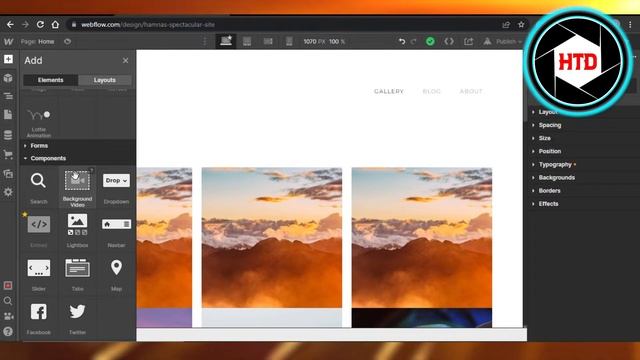Screen dimensions: 640x360
Task: Click the share icon in address bar
Action: point(506,24)
